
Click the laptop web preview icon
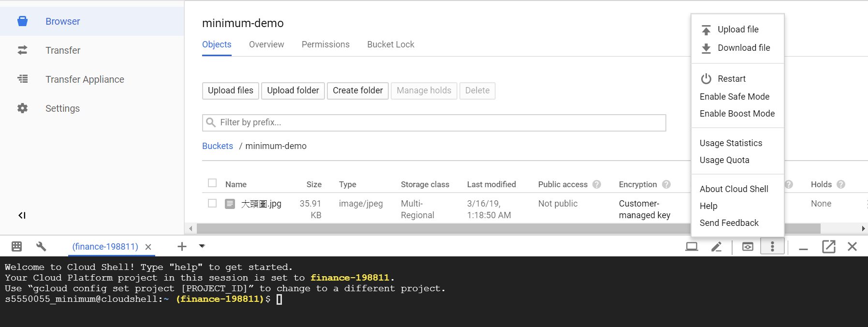(x=691, y=247)
